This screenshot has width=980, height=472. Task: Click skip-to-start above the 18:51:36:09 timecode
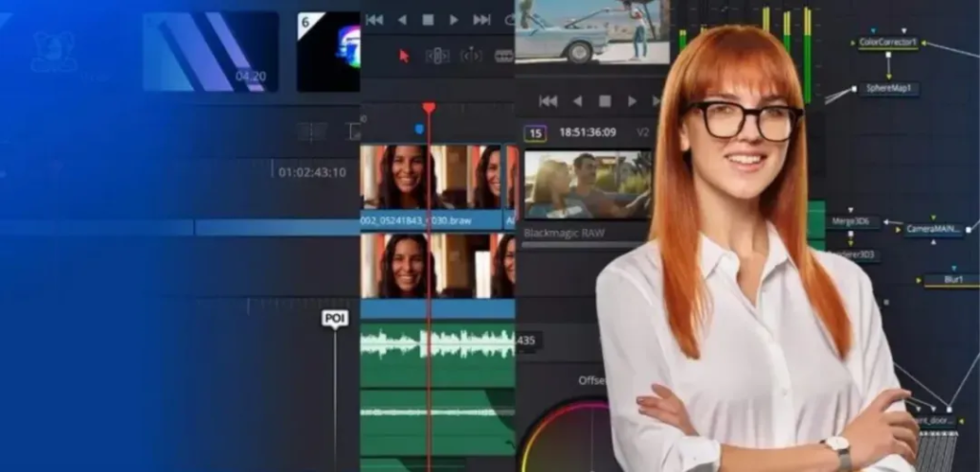coord(548,101)
